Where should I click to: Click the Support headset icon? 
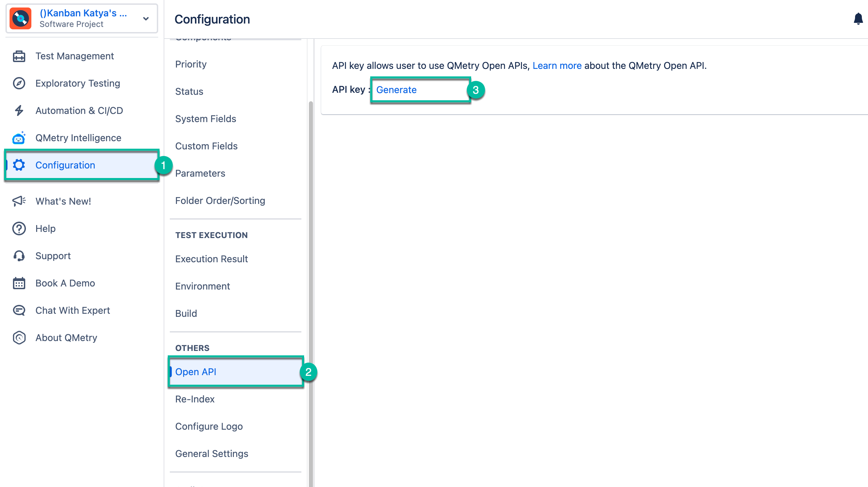[19, 256]
